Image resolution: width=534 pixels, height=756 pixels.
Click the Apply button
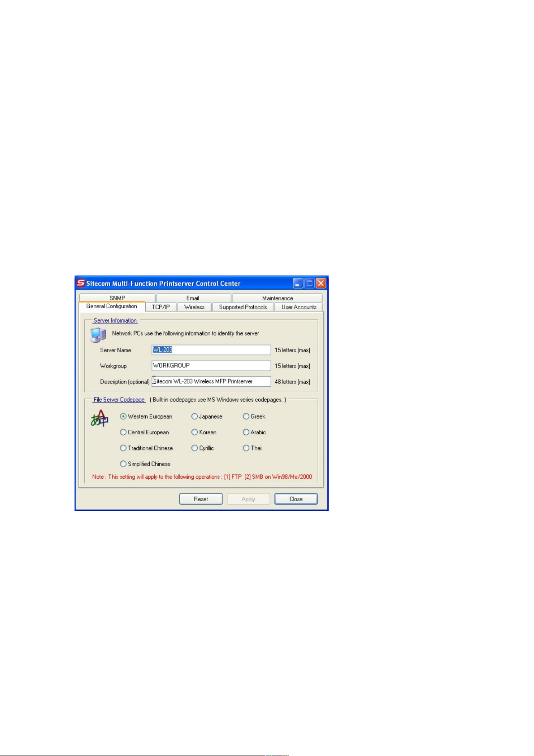[248, 499]
